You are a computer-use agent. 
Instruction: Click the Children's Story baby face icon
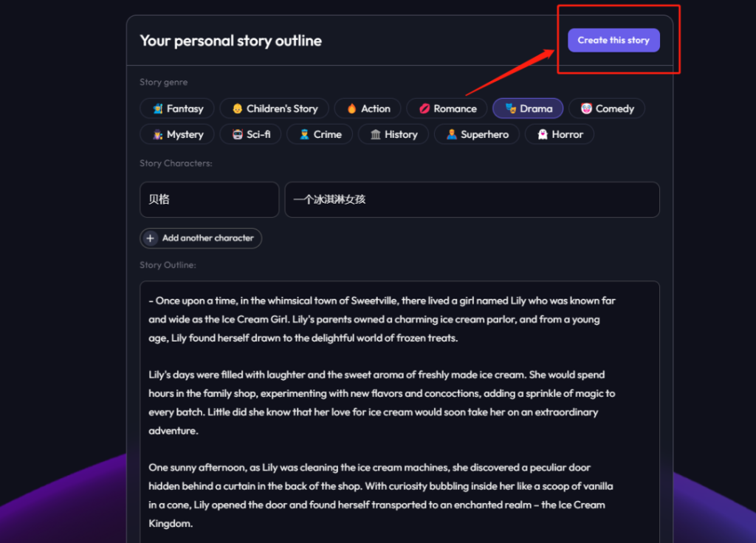(237, 109)
